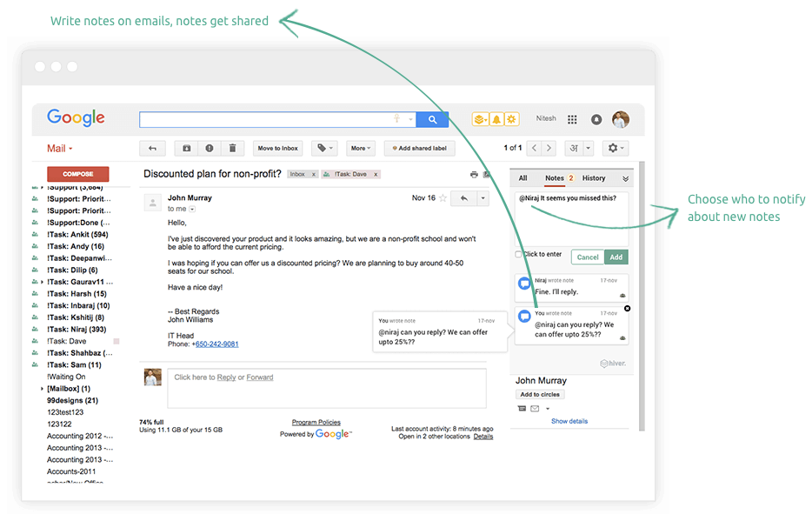Delete the conversation with trash icon
This screenshot has height=514, width=812.
[232, 148]
